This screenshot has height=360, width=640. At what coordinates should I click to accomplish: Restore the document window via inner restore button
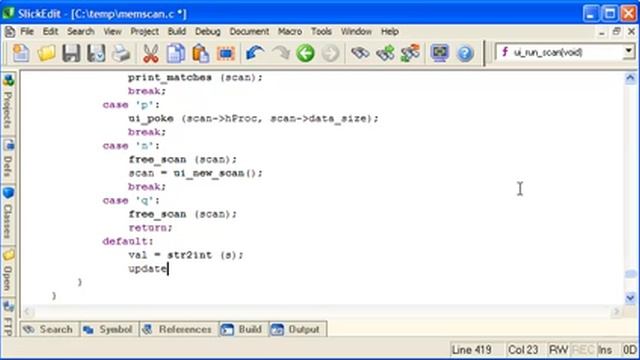coord(616,31)
